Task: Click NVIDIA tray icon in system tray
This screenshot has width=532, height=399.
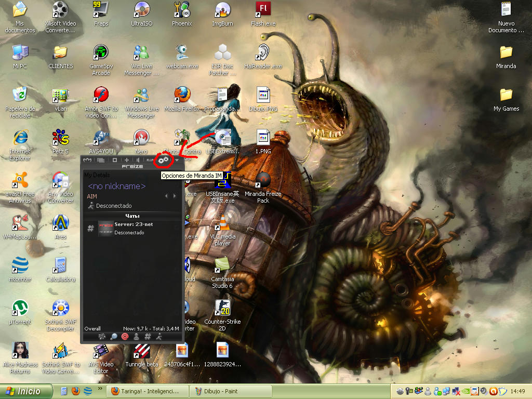Action: click(466, 391)
